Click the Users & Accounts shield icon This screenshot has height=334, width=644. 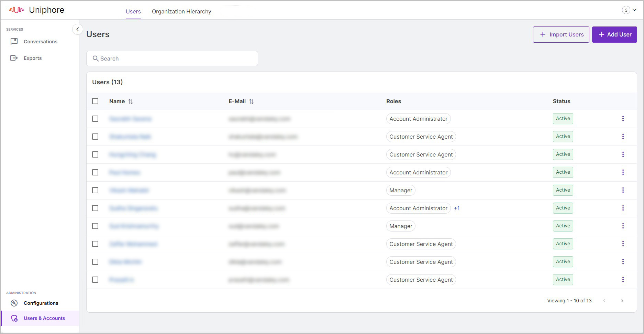click(x=14, y=318)
